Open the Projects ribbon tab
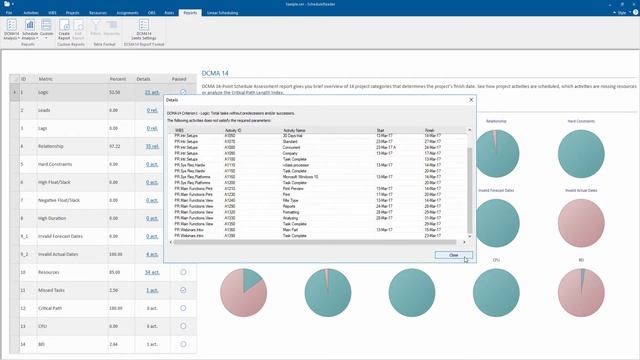This screenshot has height=360, width=640. pos(72,13)
